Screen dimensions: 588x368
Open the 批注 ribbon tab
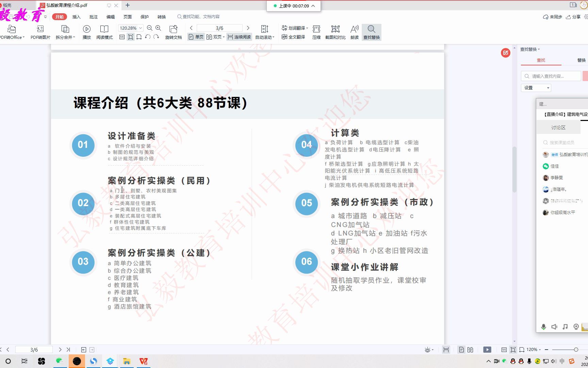(x=94, y=17)
